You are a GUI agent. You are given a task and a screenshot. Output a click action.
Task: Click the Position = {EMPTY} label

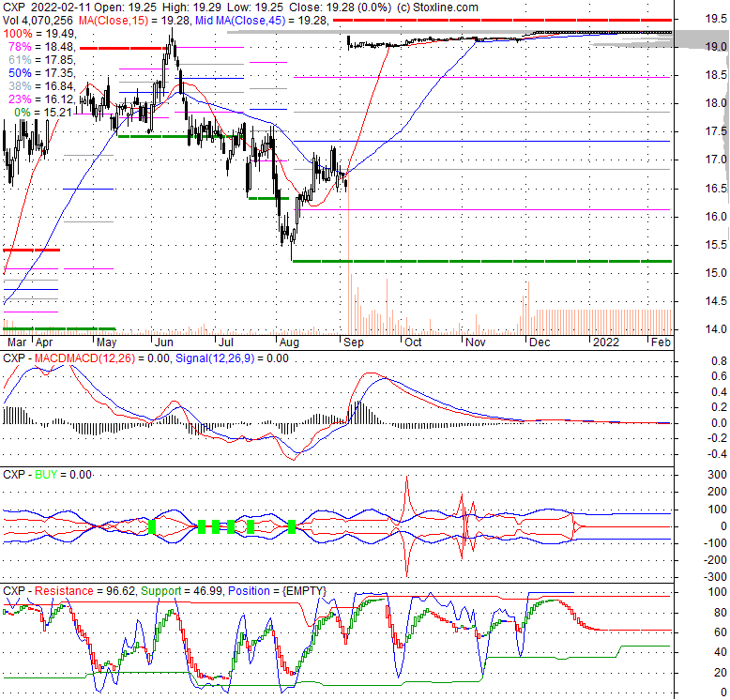(278, 591)
